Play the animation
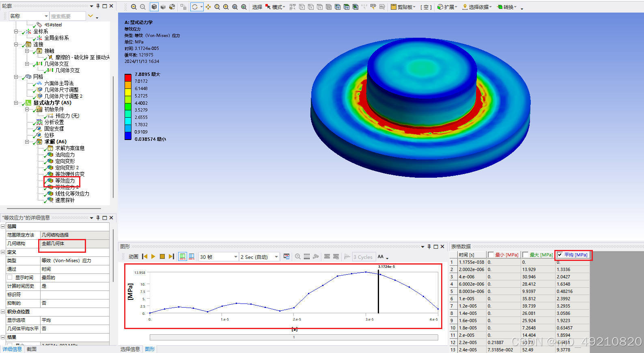This screenshot has height=353, width=644. pyautogui.click(x=153, y=256)
